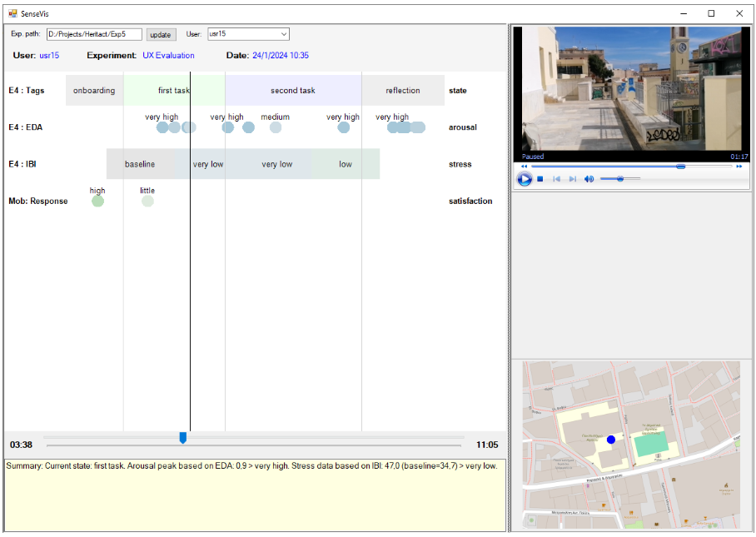Click the previous track icon
The width and height of the screenshot is (756, 537).
(x=556, y=179)
